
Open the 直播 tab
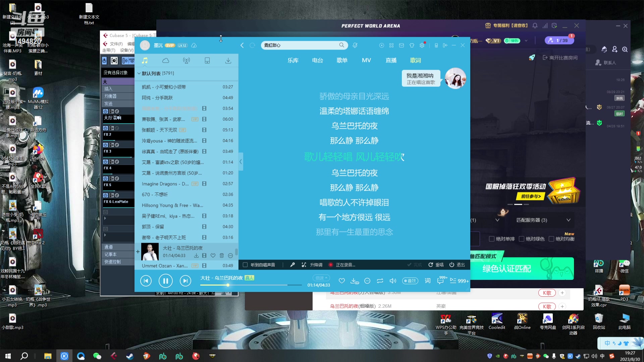391,60
